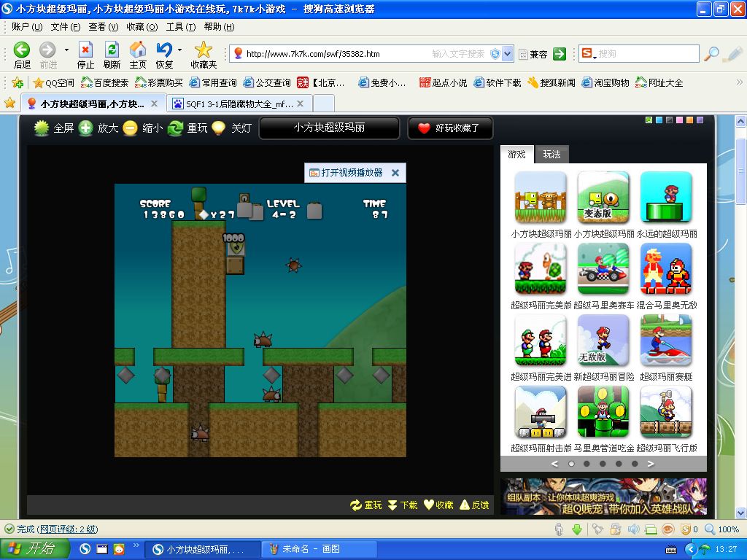747x560 pixels.
Task: Open the 工具(T) menu
Action: [x=181, y=27]
